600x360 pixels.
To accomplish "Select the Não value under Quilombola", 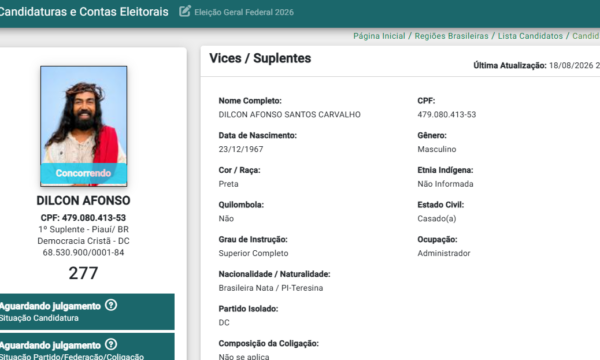I will [x=226, y=218].
